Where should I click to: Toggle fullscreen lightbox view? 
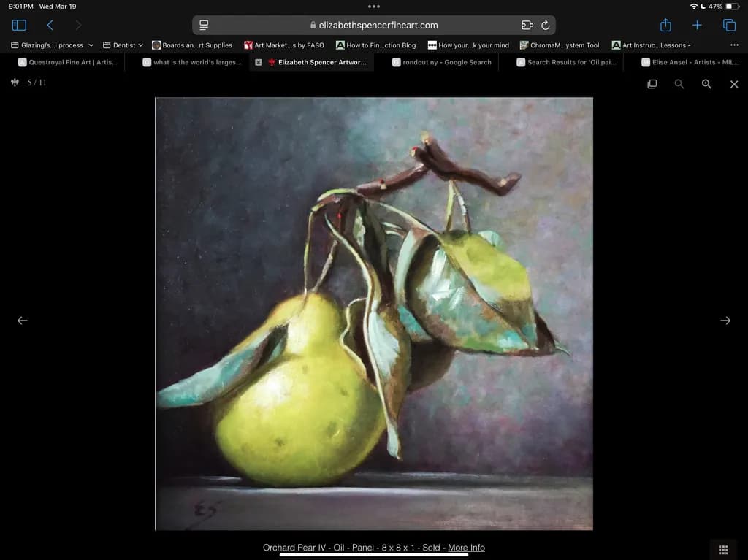[652, 84]
